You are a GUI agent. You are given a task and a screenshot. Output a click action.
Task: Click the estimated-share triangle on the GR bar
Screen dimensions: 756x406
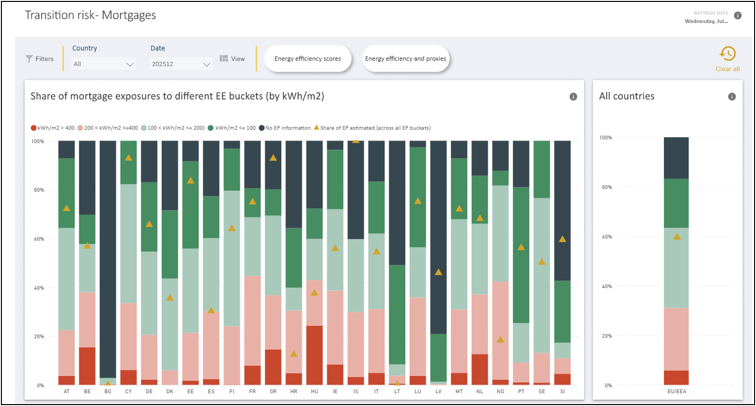[273, 158]
